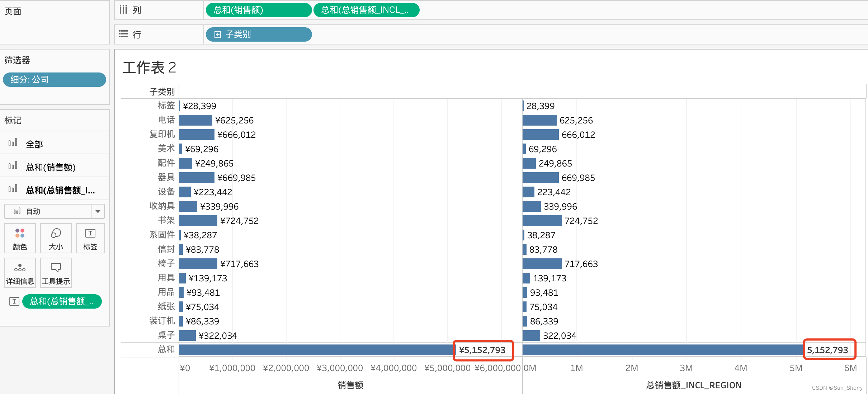
Task: Open the 标签 (Label) marks card
Action: (90, 238)
